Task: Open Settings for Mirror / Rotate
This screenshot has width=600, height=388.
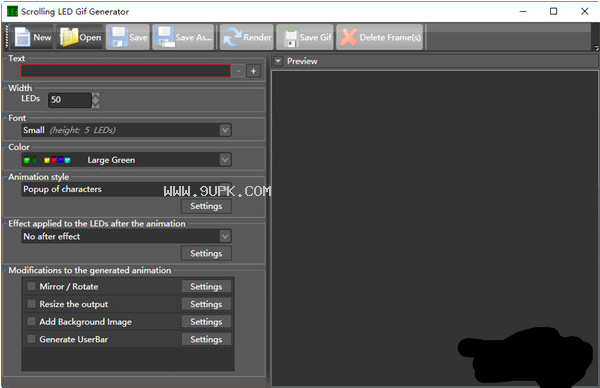Action: [x=206, y=286]
